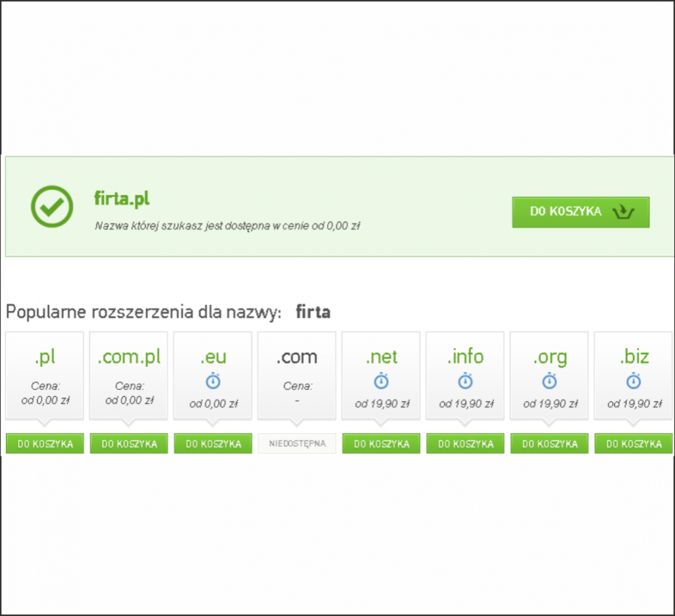Screen dimensions: 675x616
Task: Click the stopwatch icon on the .eu card
Action: 213,381
